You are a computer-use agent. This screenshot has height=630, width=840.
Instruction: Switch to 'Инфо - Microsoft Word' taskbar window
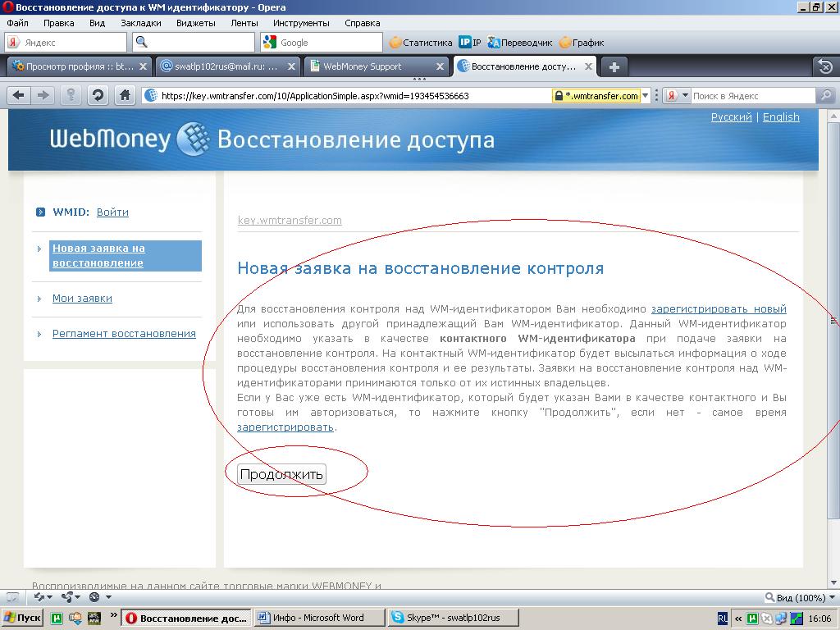(x=320, y=619)
